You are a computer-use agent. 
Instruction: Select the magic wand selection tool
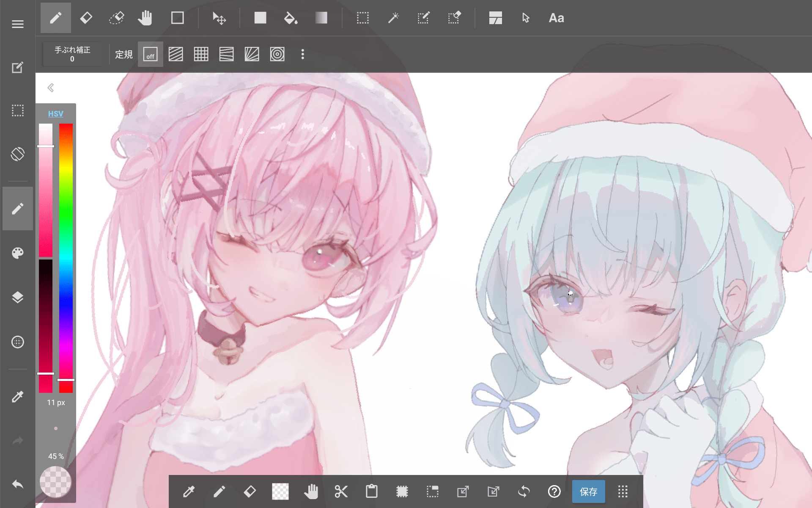tap(393, 18)
